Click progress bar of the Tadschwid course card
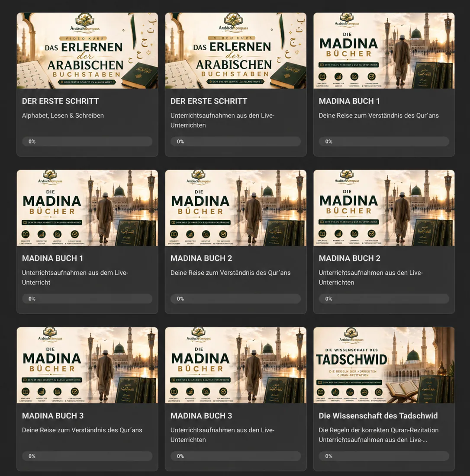470x476 pixels. (x=384, y=456)
